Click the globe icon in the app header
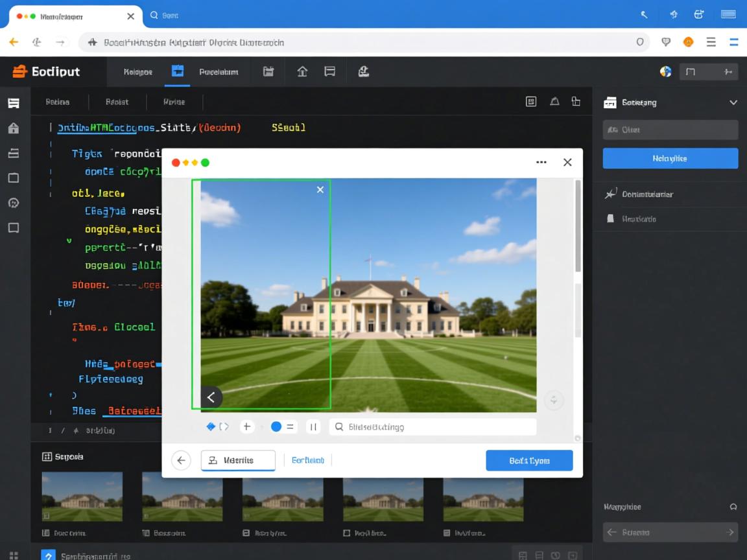The height and width of the screenshot is (560, 747). [x=665, y=72]
